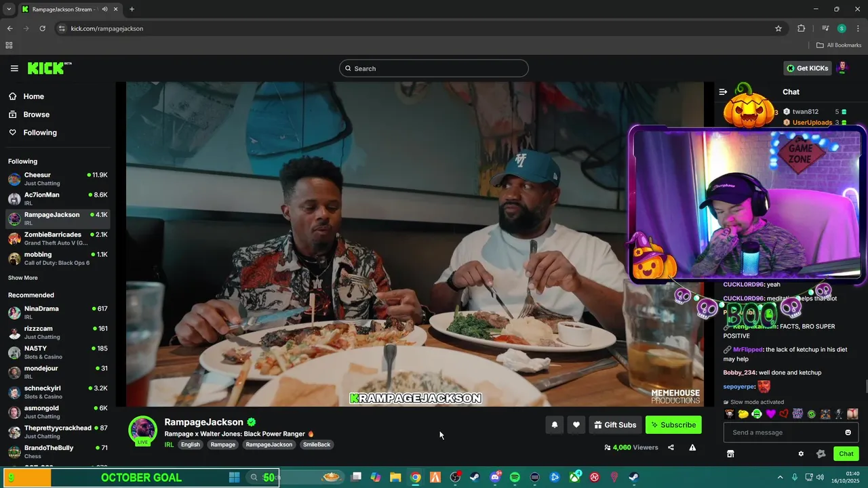Click username sepoyerpe in chat
This screenshot has width=868, height=488.
[738, 387]
